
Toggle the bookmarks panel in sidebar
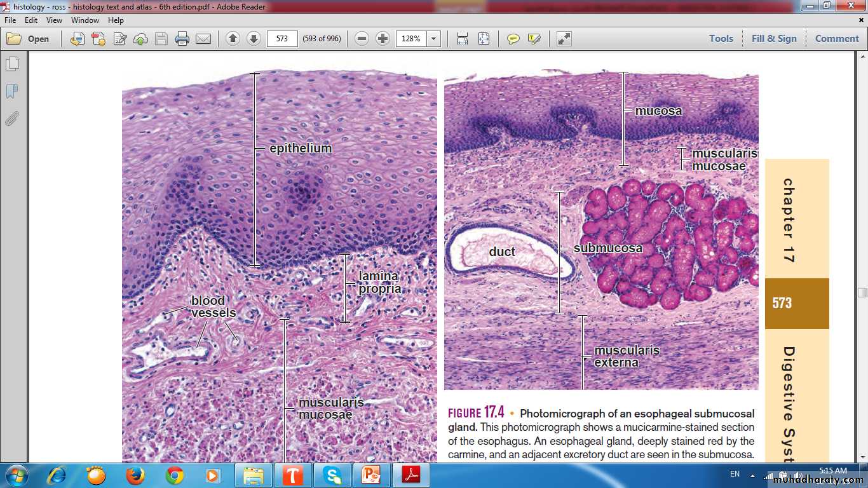tap(12, 91)
